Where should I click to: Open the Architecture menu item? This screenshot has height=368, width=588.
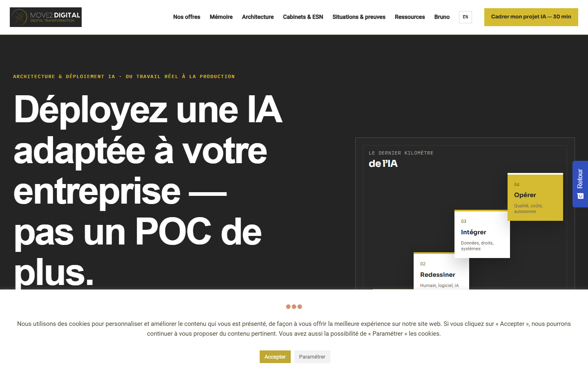pos(258,17)
